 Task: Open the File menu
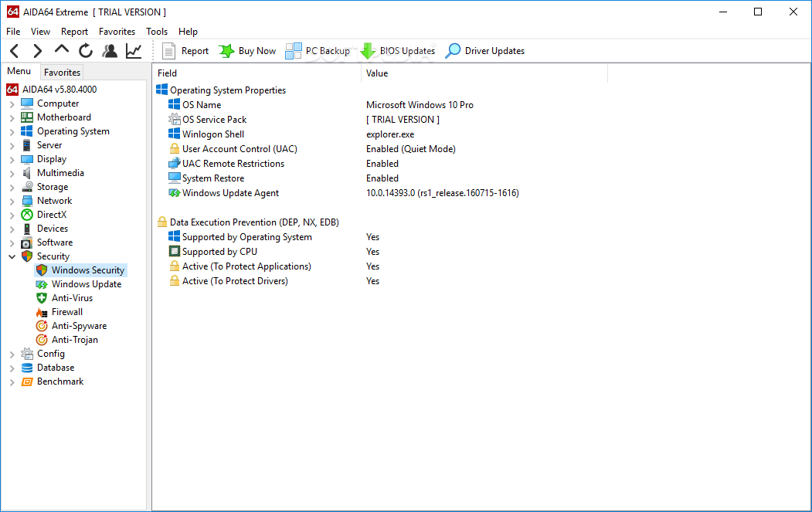tap(13, 32)
